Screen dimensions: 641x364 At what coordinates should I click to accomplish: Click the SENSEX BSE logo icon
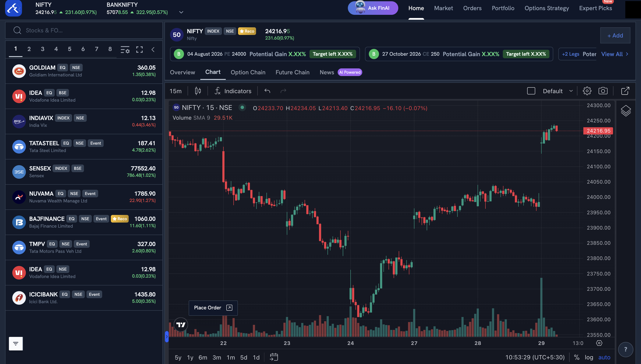click(x=19, y=172)
